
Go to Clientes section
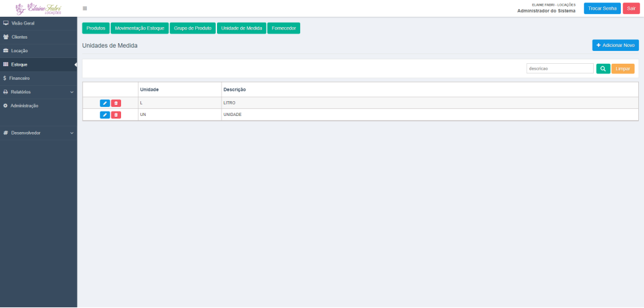point(39,37)
